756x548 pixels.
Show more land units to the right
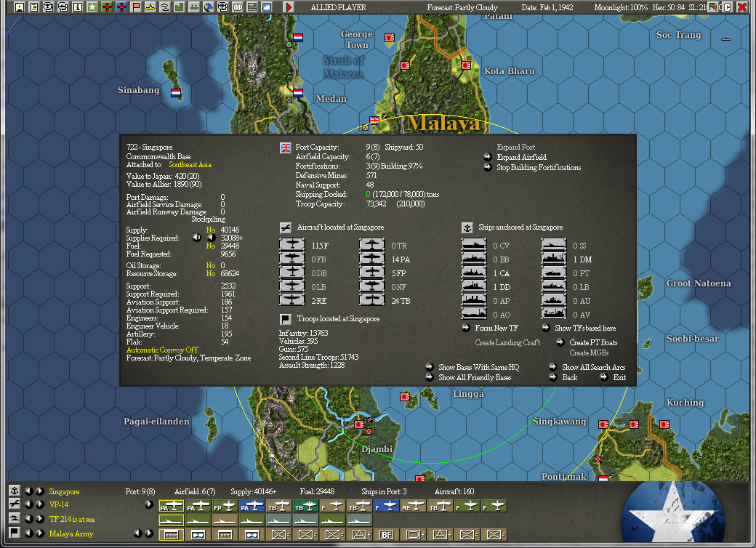pyautogui.click(x=149, y=533)
